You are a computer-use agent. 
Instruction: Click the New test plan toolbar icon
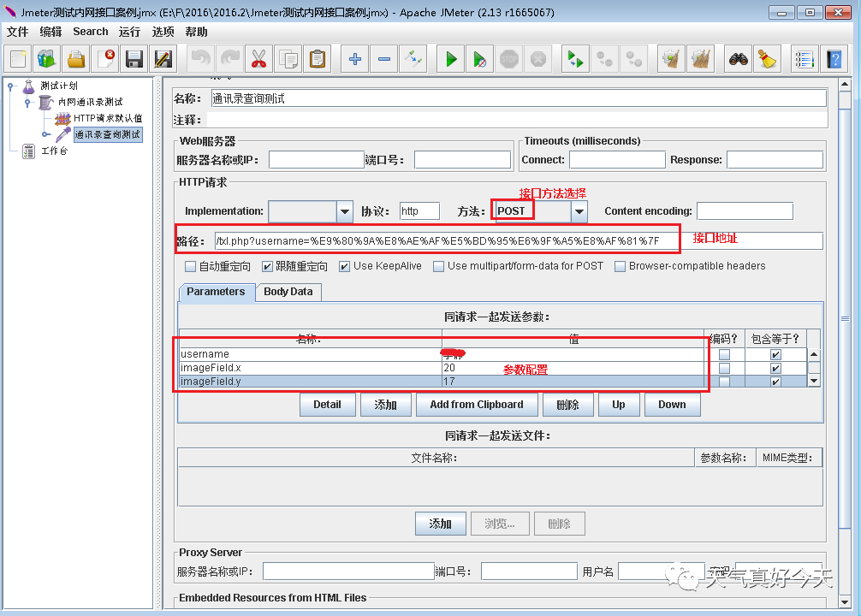18,59
